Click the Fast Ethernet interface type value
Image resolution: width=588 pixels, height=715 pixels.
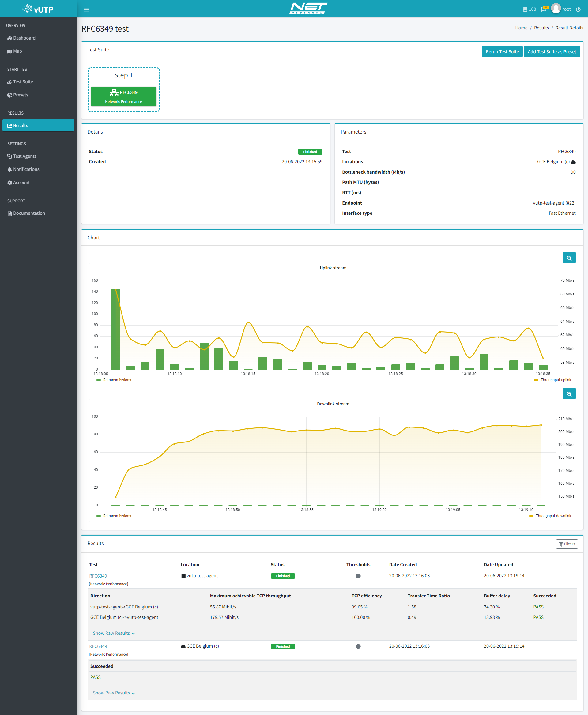click(x=562, y=213)
